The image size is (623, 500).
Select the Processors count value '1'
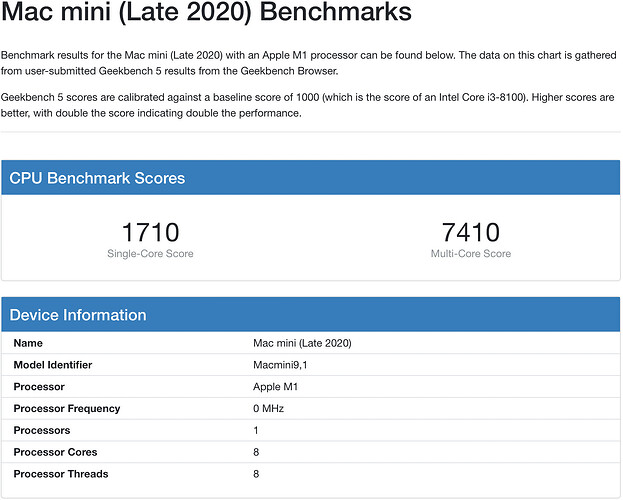point(256,430)
